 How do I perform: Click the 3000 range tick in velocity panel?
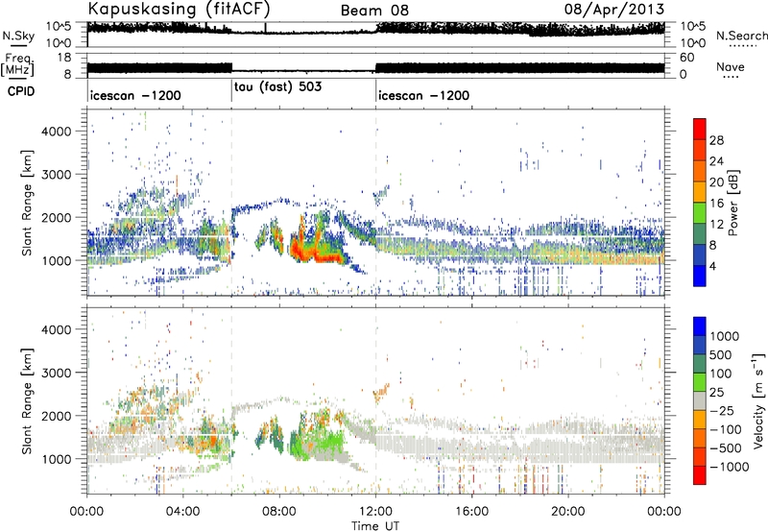click(57, 373)
